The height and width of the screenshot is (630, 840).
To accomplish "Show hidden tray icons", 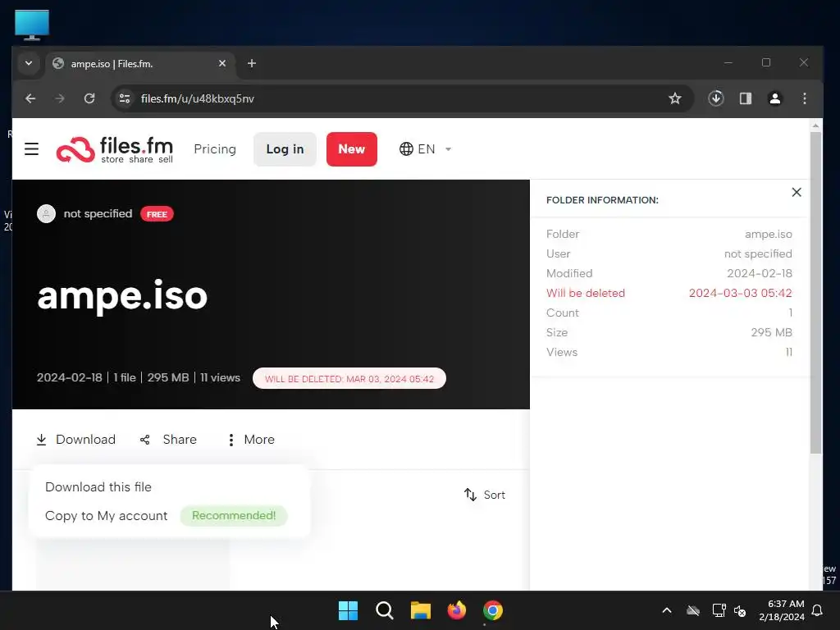I will point(667,610).
